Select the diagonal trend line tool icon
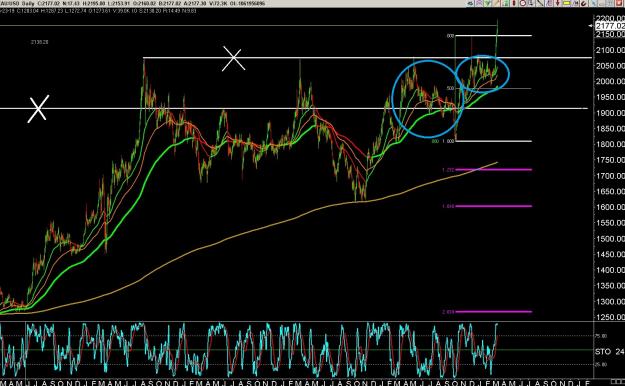 (540, 3)
